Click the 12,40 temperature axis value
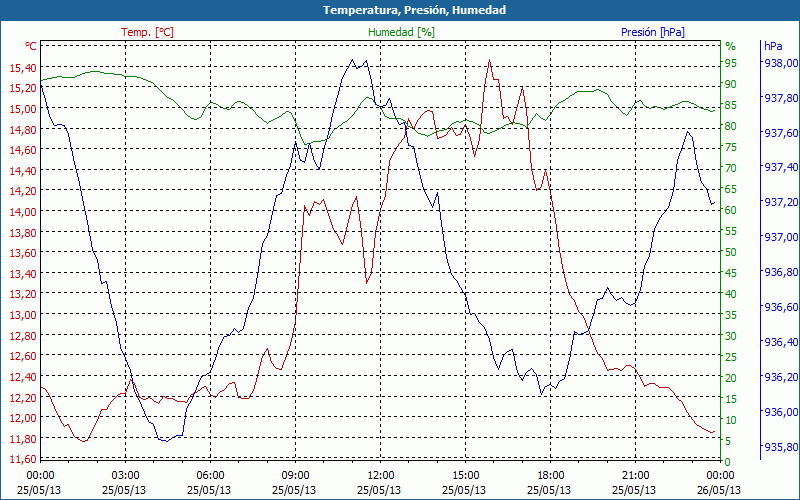 23,376
